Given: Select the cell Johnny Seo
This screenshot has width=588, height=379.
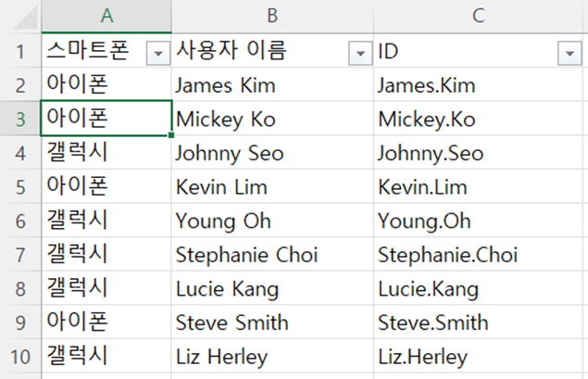Looking at the screenshot, I should click(x=272, y=153).
